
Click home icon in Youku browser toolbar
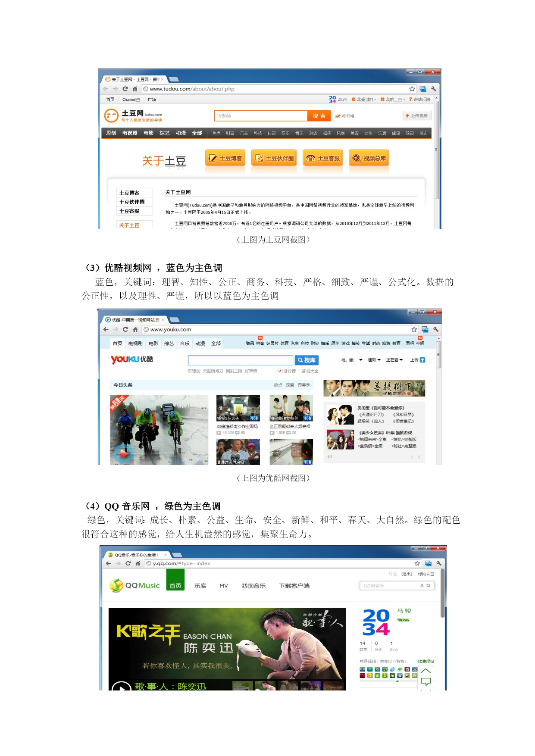pos(135,329)
